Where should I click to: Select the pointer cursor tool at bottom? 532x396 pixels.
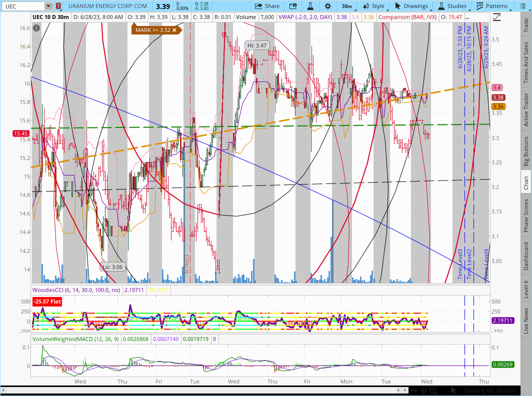click(454, 390)
